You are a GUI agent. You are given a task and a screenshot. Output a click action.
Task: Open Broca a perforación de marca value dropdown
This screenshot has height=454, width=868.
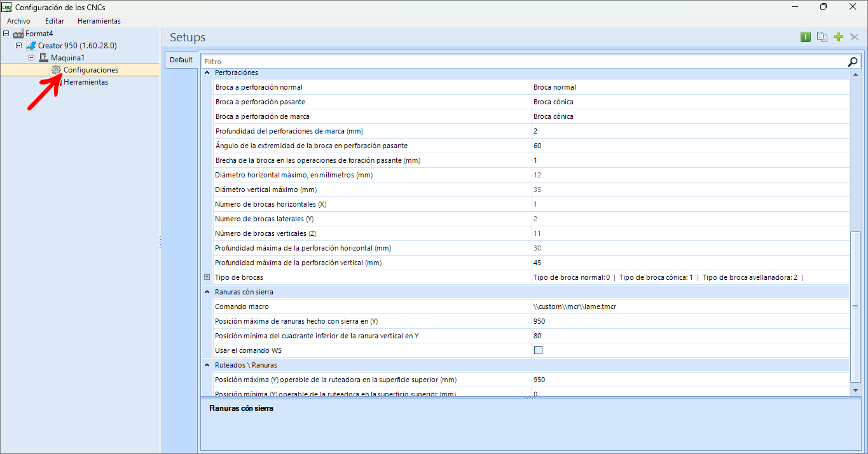coord(690,116)
